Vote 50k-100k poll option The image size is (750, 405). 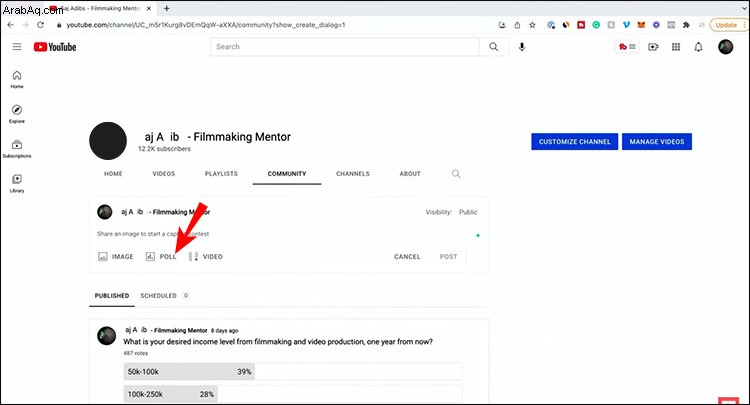[293, 372]
